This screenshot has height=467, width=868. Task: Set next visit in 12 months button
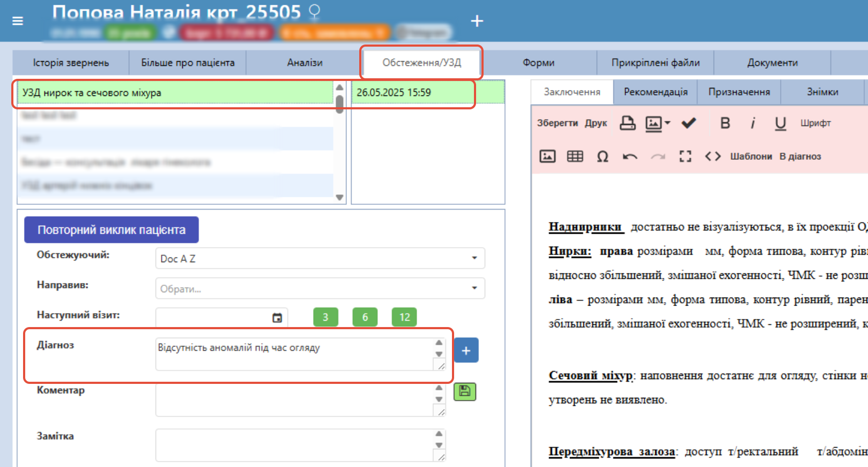point(404,317)
